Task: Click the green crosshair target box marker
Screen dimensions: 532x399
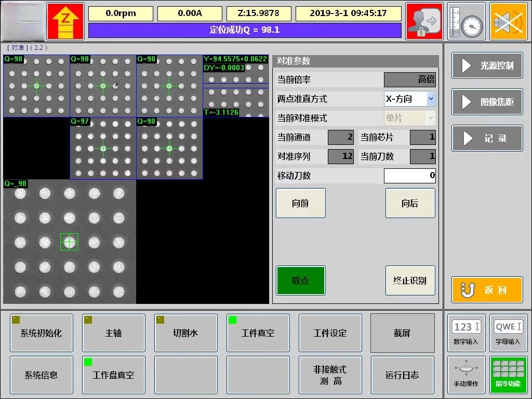Action: coord(69,242)
